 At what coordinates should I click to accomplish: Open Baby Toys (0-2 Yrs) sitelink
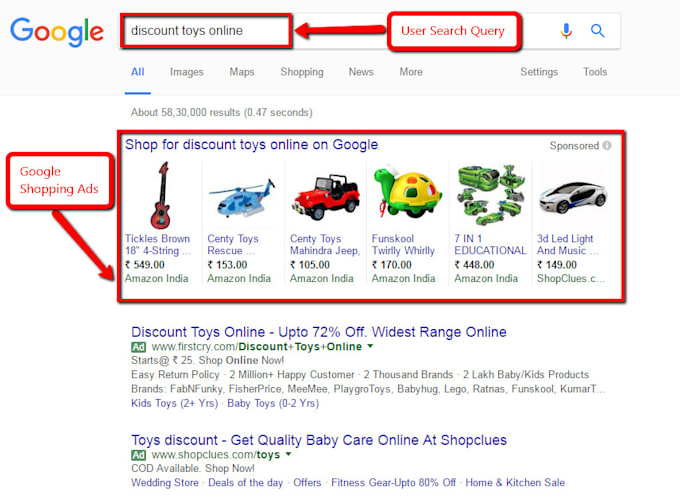coord(273,403)
